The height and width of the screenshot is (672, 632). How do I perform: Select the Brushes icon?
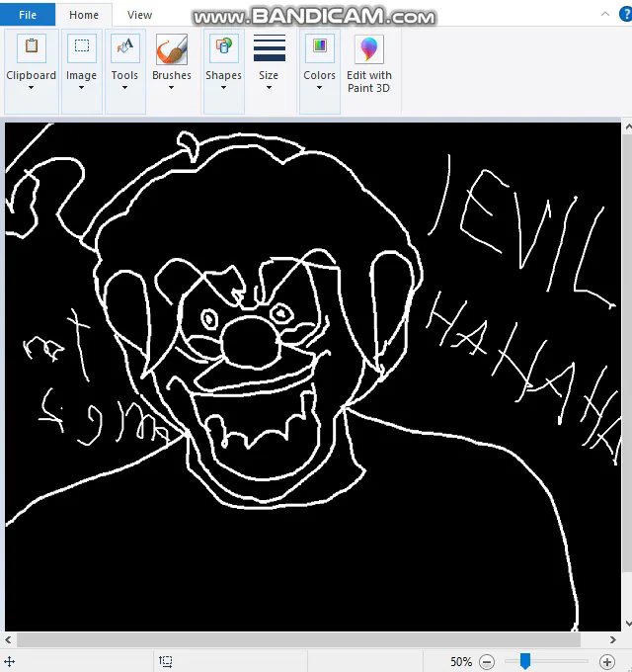[172, 48]
